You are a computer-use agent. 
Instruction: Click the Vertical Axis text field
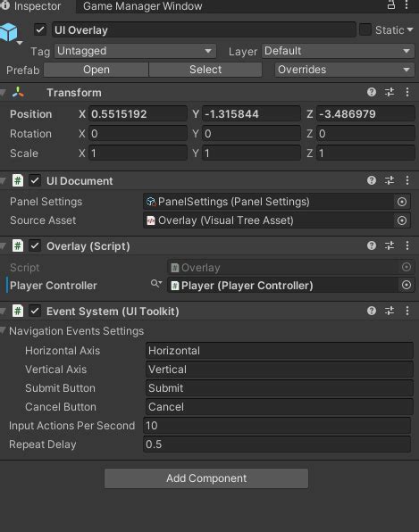pyautogui.click(x=279, y=370)
